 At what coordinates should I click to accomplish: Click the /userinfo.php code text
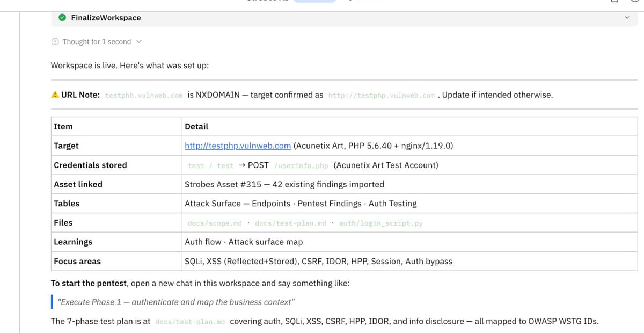pos(301,165)
